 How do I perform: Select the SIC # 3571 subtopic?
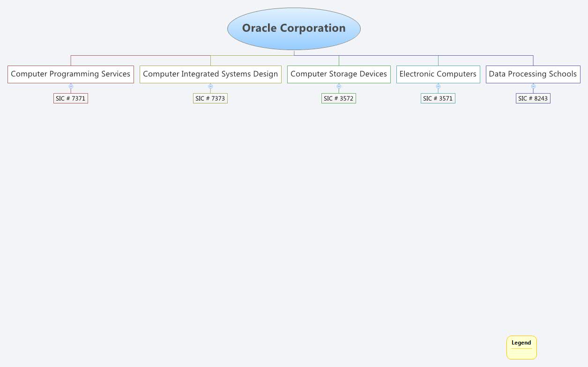point(438,98)
